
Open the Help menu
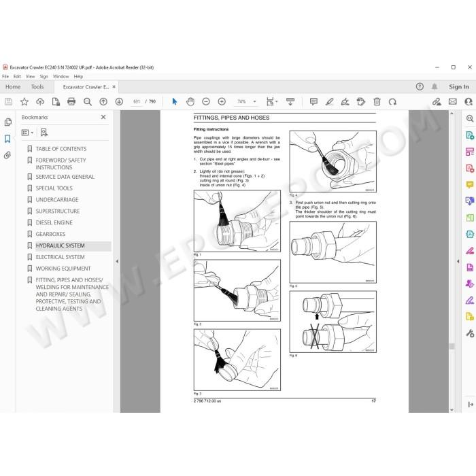click(x=78, y=76)
